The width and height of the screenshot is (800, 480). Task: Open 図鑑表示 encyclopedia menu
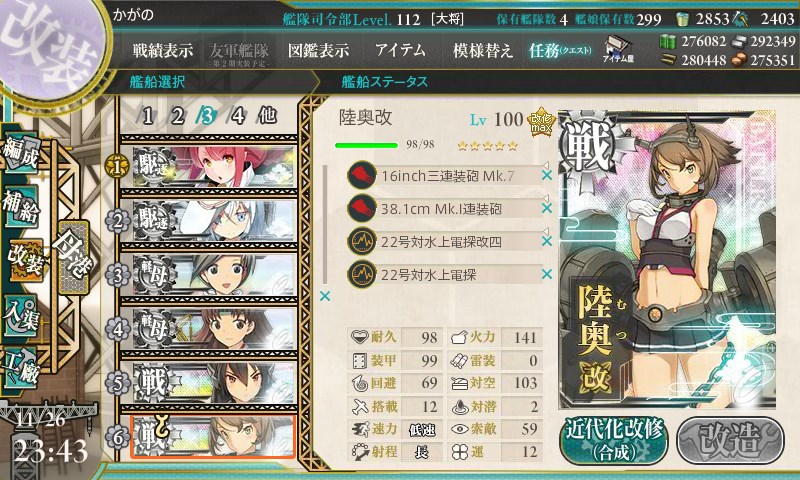coord(318,50)
